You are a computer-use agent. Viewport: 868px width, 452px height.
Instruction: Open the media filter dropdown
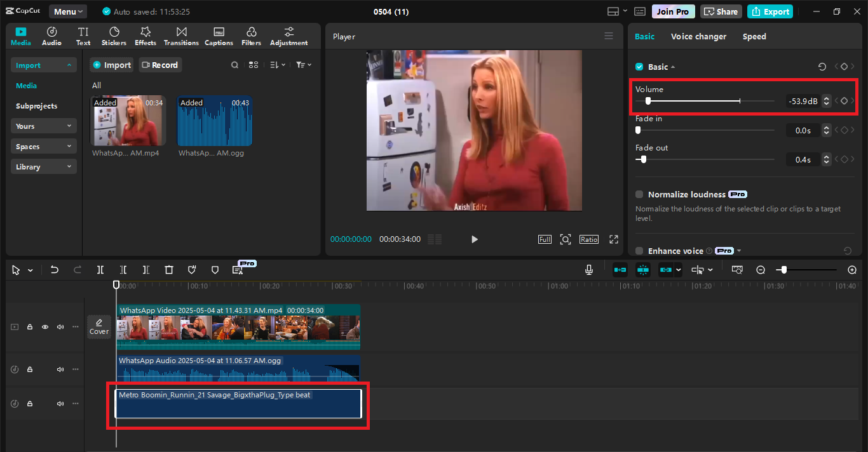tap(304, 65)
